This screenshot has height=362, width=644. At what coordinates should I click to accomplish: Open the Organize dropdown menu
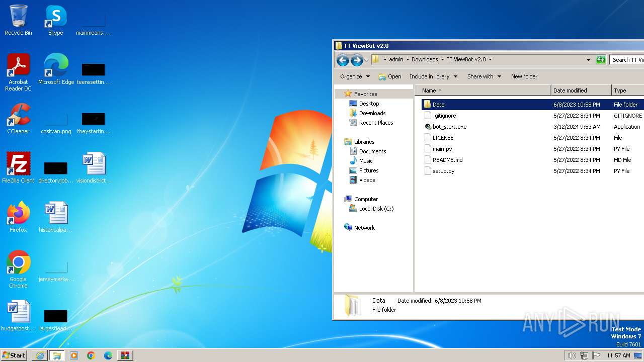(355, 76)
